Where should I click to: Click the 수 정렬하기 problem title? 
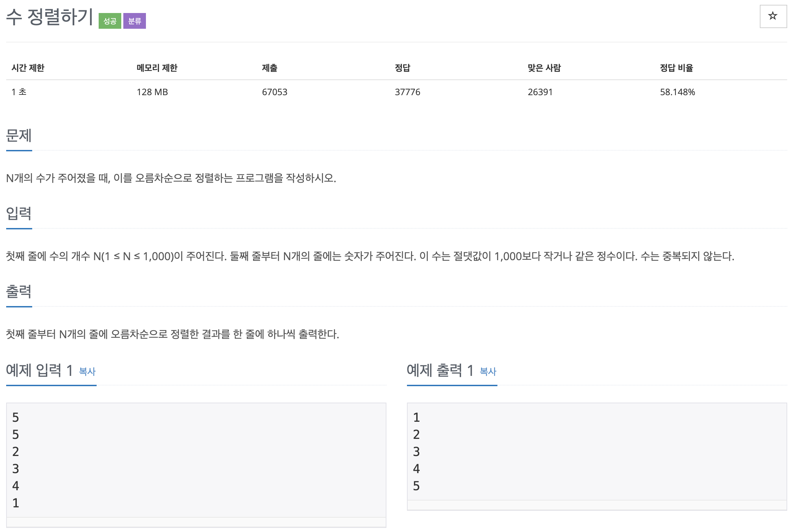50,17
